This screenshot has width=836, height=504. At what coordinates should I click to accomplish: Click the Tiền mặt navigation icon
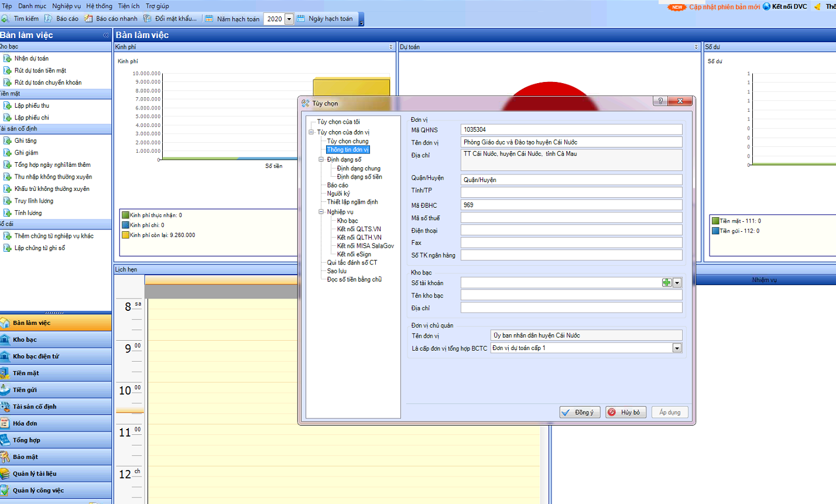tap(5, 373)
